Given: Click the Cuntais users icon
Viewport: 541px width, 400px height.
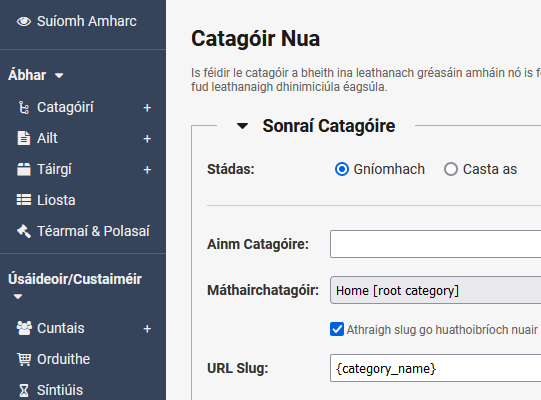Looking at the screenshot, I should [x=24, y=328].
